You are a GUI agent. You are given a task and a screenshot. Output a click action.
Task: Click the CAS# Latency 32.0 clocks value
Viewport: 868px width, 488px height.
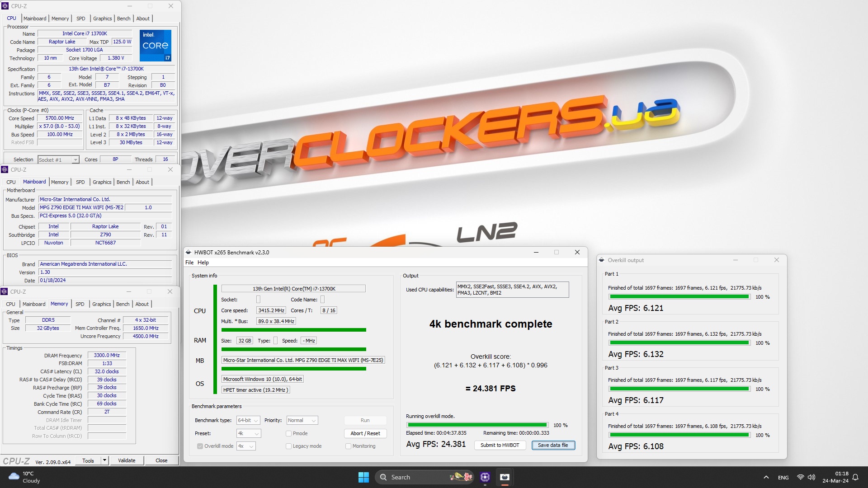[x=107, y=372]
